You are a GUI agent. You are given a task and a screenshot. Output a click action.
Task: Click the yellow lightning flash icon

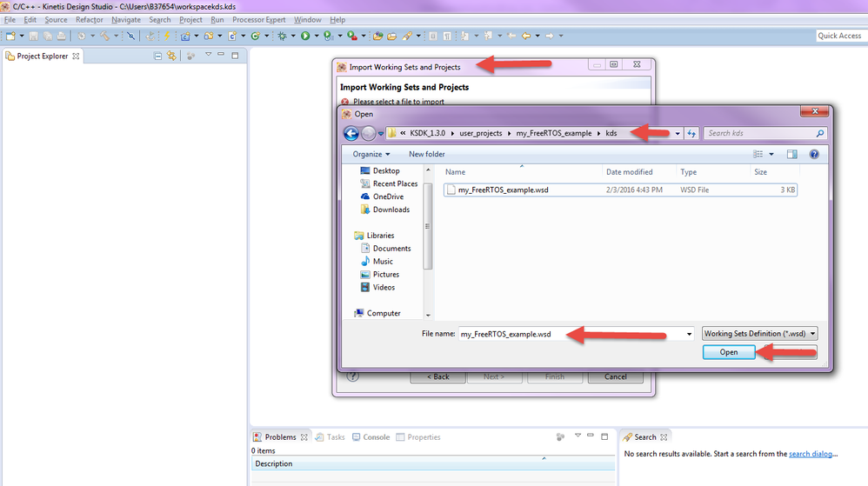(167, 36)
